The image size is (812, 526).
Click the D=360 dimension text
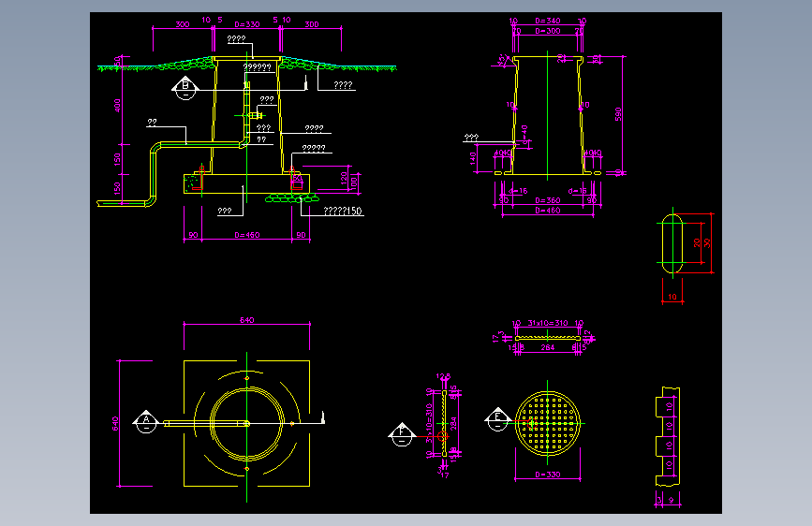tap(547, 200)
